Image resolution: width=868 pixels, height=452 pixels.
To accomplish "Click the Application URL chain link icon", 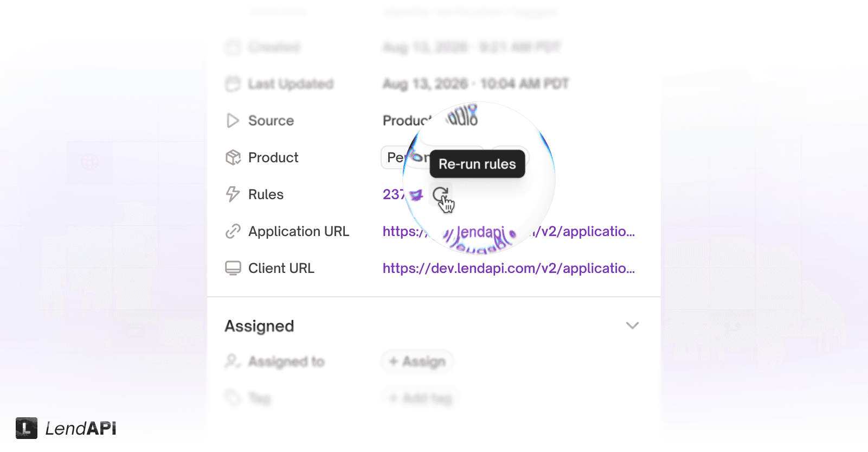I will click(x=233, y=231).
